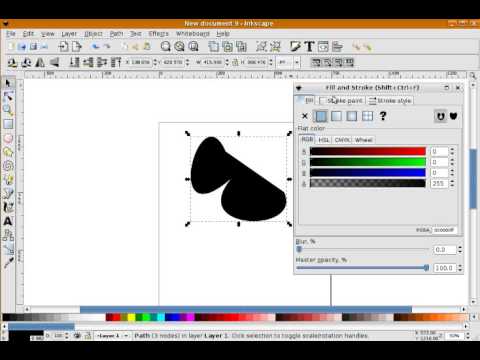Click the Ungroup objects icon
The width and height of the screenshot is (480, 360).
coord(275,47)
